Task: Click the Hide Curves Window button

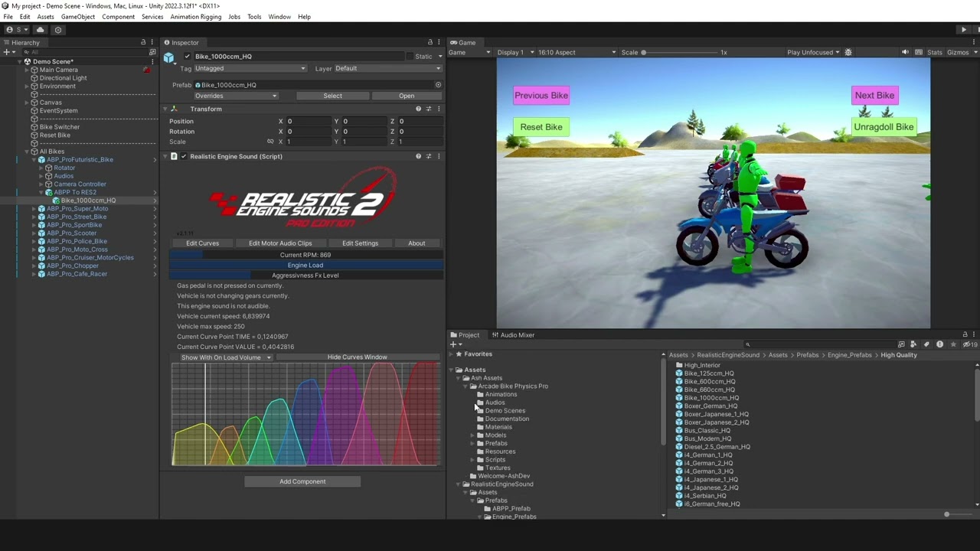Action: (357, 357)
